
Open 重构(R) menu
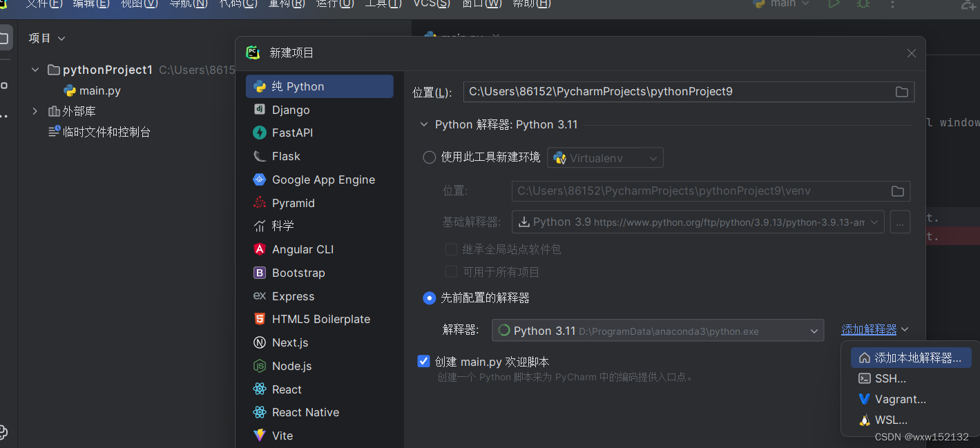tap(287, 3)
